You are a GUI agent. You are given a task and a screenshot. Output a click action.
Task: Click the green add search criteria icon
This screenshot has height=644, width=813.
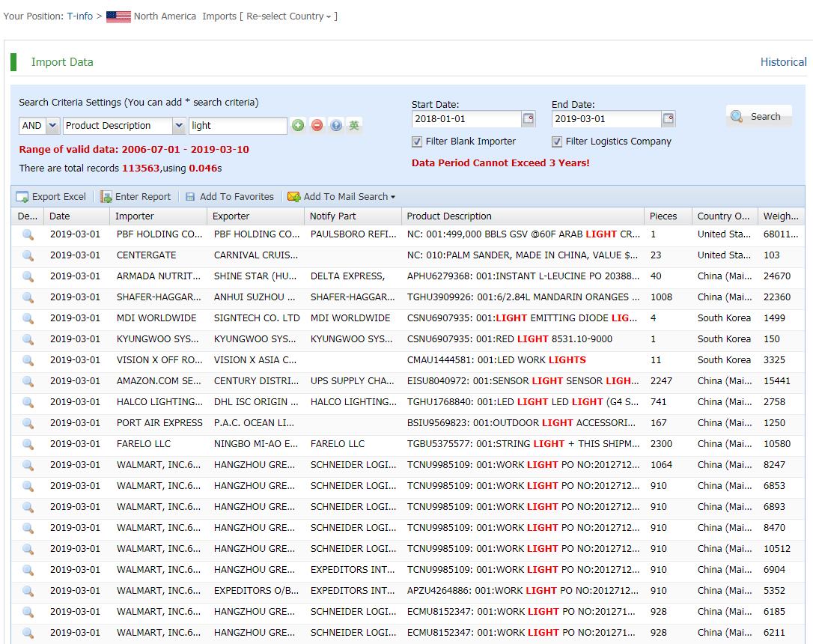(298, 126)
